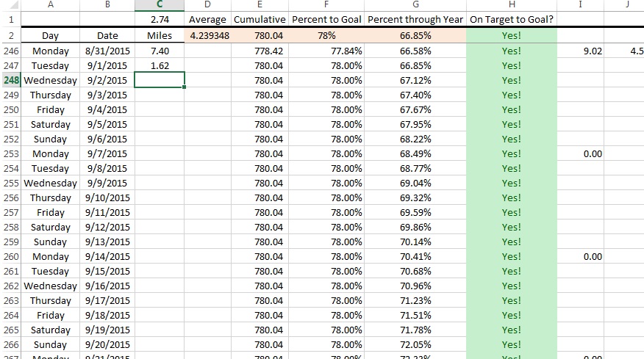The height and width of the screenshot is (359, 644).
Task: Select column C header
Action: pos(160,5)
